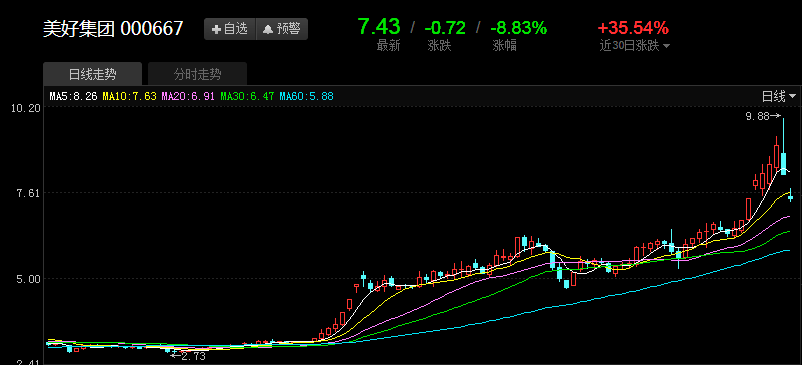Select MA60:5.88 indicator label
The height and width of the screenshot is (365, 802).
[x=306, y=96]
